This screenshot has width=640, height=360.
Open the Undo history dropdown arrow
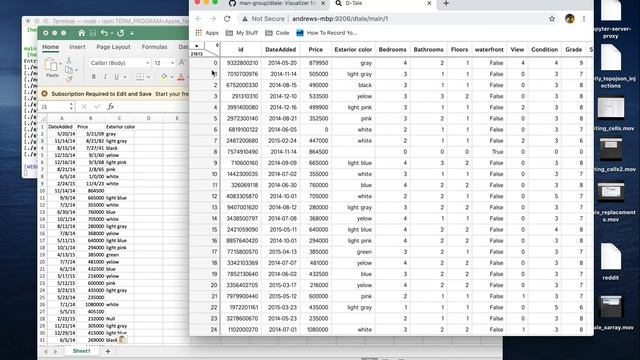pyautogui.click(x=112, y=33)
